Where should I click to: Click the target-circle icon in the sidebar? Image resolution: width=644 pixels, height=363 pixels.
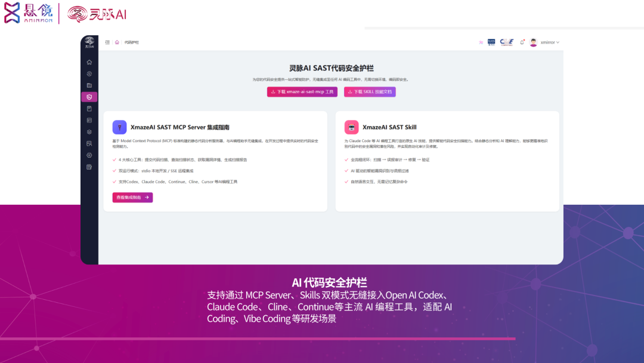pyautogui.click(x=89, y=74)
